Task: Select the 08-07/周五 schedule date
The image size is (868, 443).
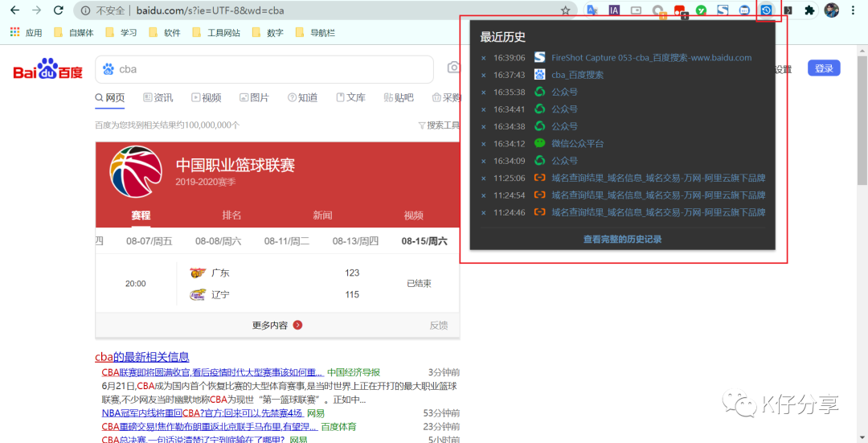Action: [x=149, y=241]
